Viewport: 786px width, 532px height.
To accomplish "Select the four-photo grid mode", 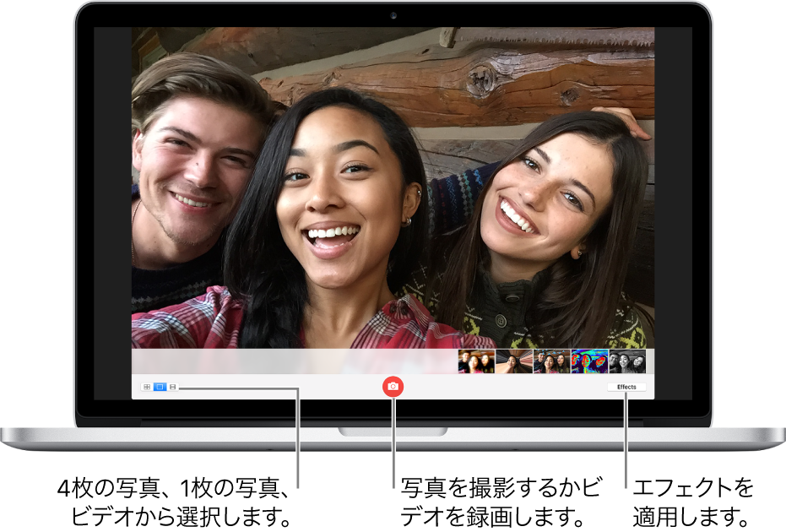I will click(x=147, y=387).
